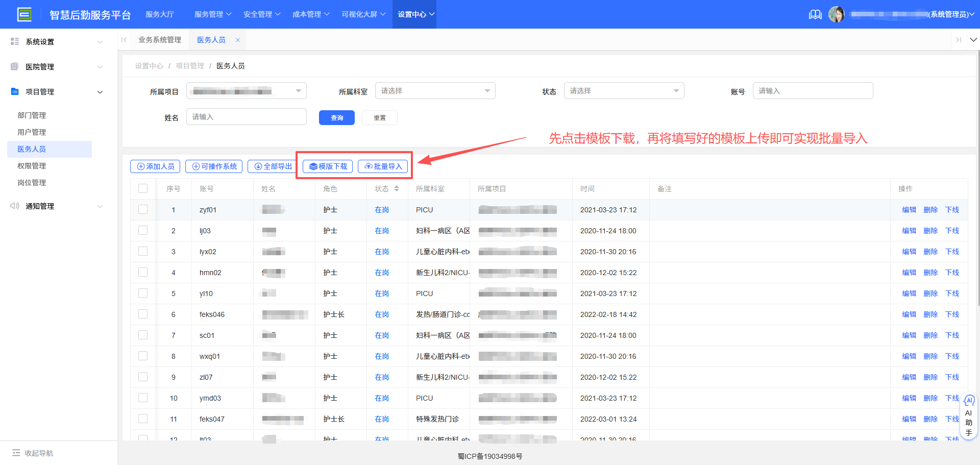Collapse navigation via 收起导航 icon
980x465 pixels.
(16, 453)
